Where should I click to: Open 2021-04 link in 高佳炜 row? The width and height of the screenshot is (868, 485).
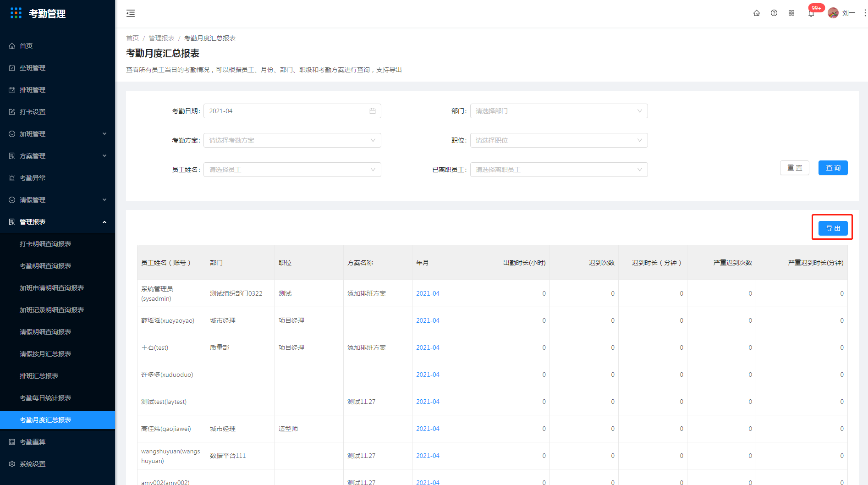coord(428,429)
